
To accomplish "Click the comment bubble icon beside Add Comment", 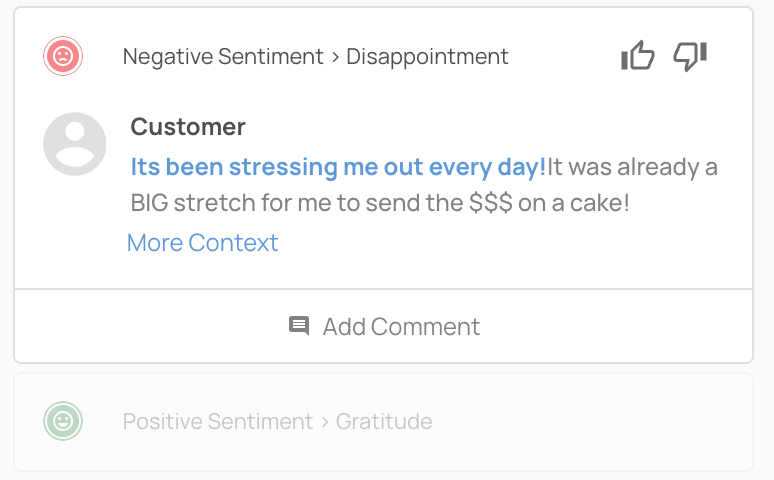I will click(299, 326).
